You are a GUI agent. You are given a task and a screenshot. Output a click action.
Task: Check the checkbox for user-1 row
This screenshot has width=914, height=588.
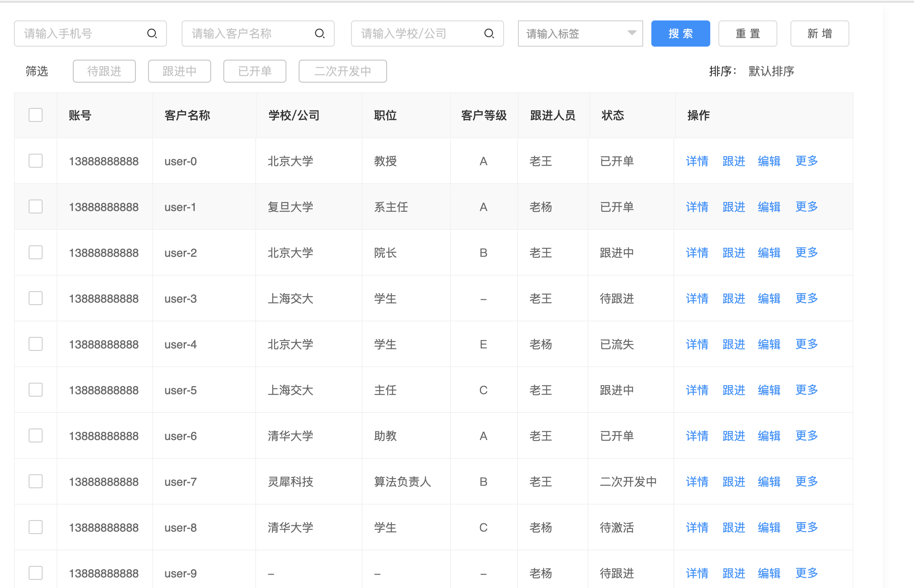click(36, 206)
